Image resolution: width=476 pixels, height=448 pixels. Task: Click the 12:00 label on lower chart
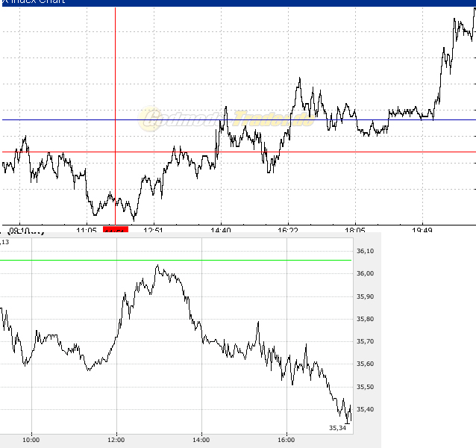pyautogui.click(x=116, y=439)
